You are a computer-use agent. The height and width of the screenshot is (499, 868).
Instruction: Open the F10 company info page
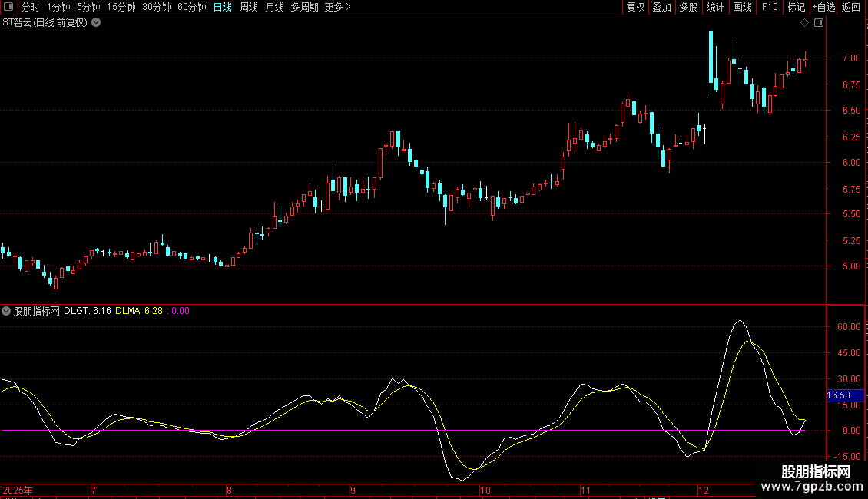click(x=769, y=7)
